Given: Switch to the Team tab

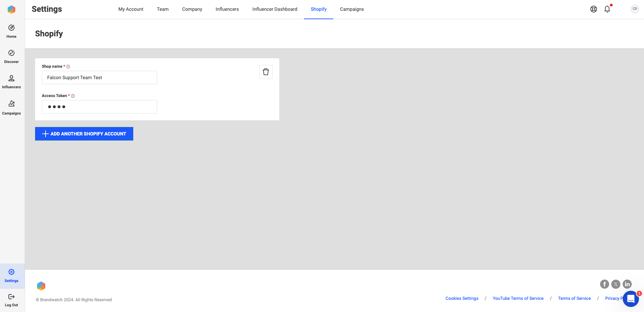Looking at the screenshot, I should (x=163, y=9).
